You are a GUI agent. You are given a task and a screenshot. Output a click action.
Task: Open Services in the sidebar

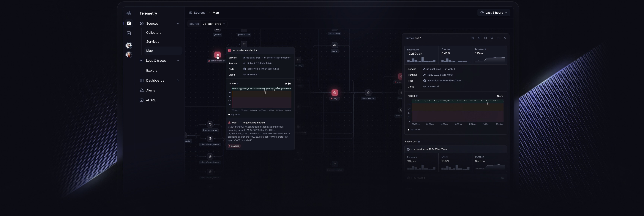[152, 42]
